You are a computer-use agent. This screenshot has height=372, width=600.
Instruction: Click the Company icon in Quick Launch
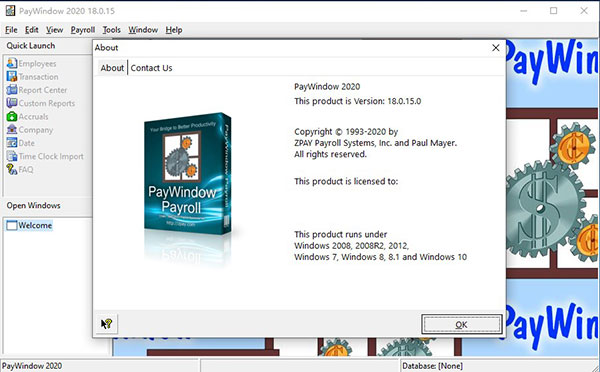pos(11,129)
